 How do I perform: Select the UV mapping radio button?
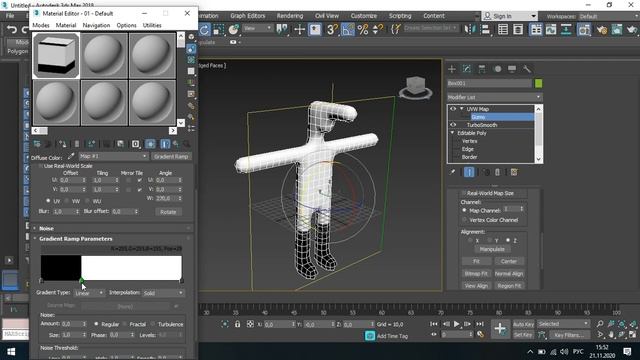(48, 201)
